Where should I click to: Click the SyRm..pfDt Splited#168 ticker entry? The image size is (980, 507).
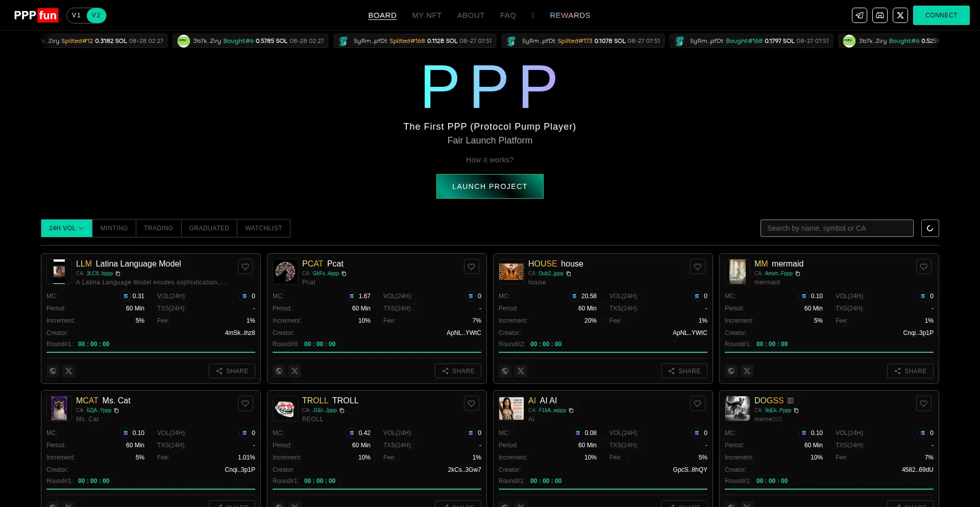coord(414,41)
